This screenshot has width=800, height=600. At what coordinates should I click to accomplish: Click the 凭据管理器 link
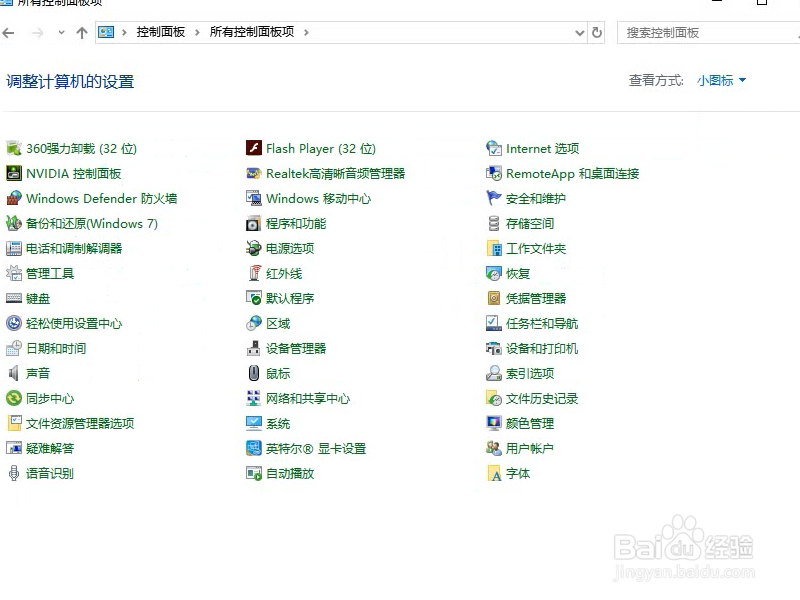pos(536,298)
